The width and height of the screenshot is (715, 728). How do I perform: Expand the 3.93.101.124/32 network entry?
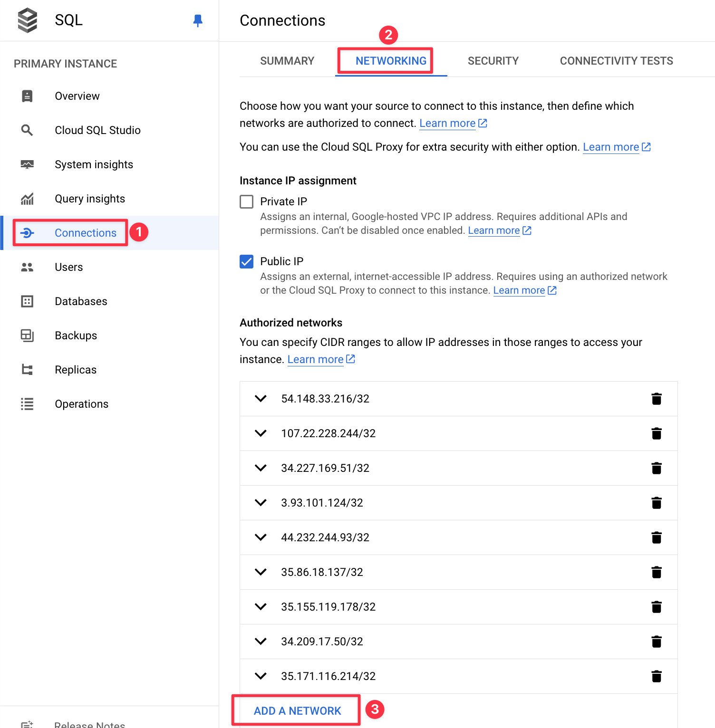tap(260, 502)
